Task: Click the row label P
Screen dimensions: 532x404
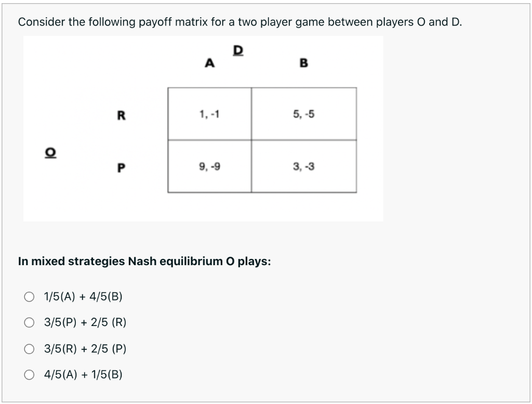Action: pyautogui.click(x=121, y=167)
